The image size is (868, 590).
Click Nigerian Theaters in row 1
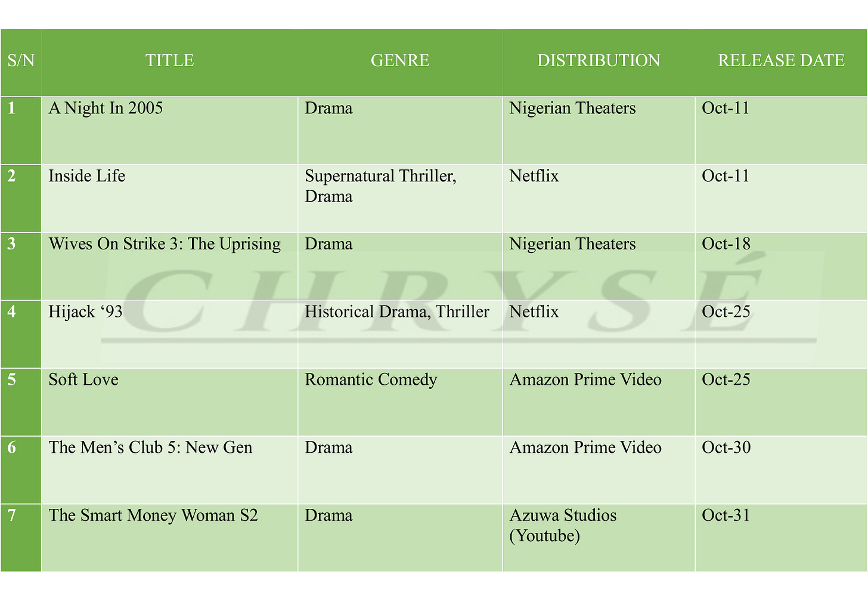(572, 108)
